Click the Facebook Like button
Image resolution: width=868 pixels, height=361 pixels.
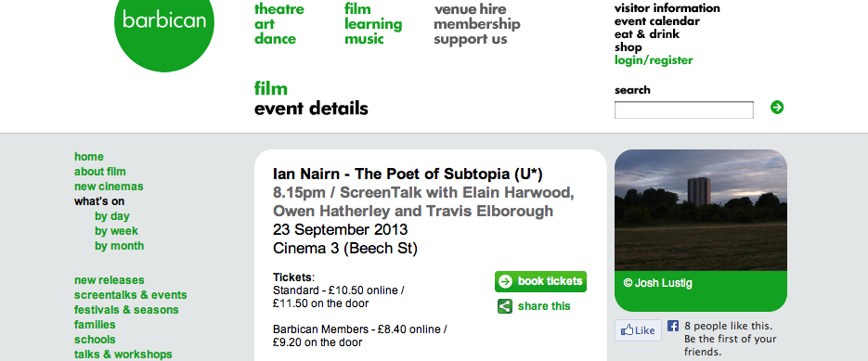638,330
